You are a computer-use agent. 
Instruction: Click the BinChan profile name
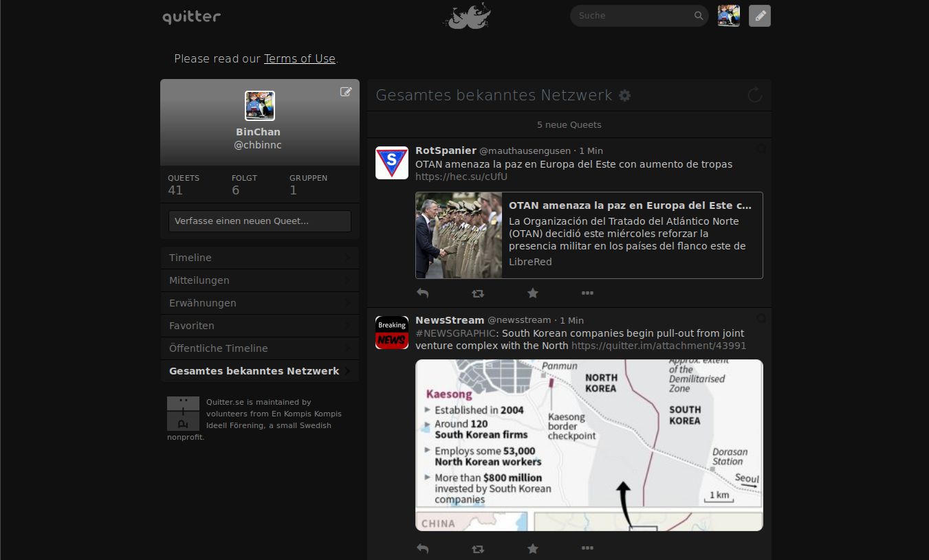pos(258,132)
